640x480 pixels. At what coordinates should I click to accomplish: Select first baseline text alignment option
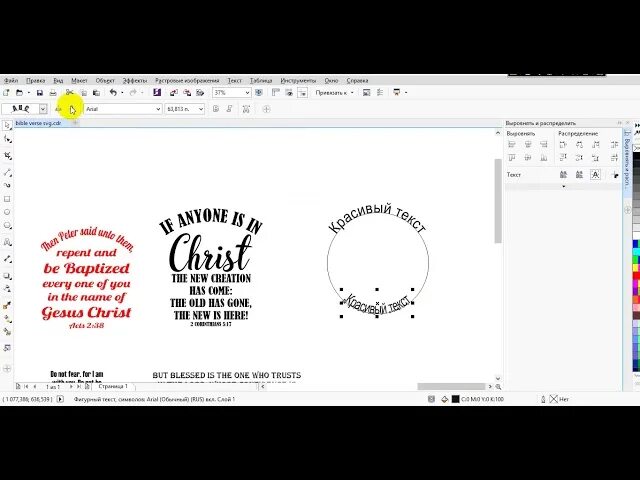[563, 175]
